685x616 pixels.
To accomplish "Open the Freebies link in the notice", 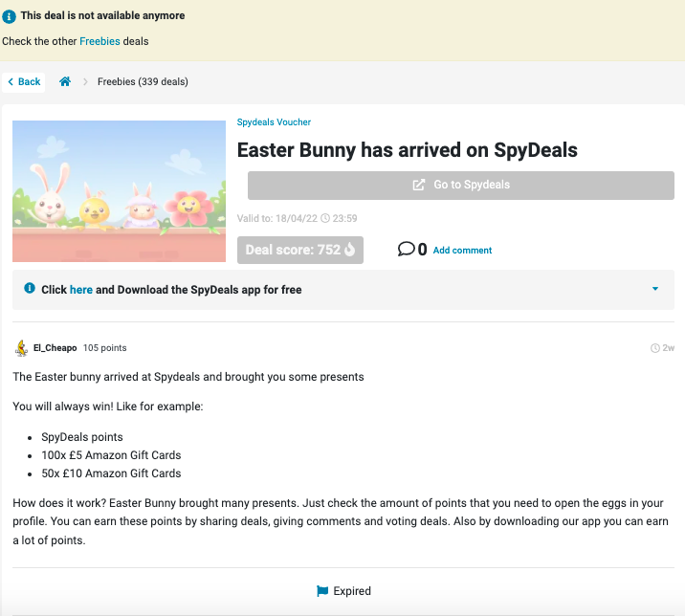I will click(99, 41).
